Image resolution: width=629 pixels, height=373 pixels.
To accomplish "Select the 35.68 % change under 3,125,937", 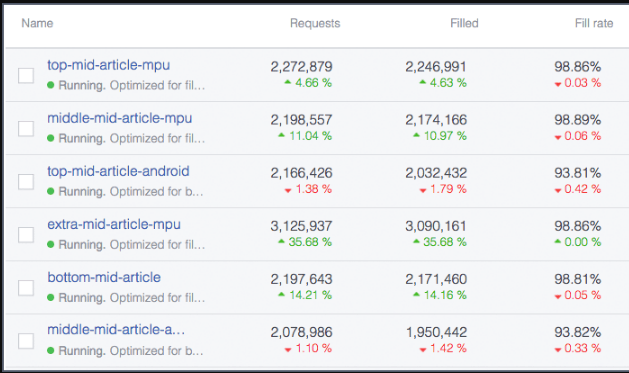I will click(x=310, y=242).
